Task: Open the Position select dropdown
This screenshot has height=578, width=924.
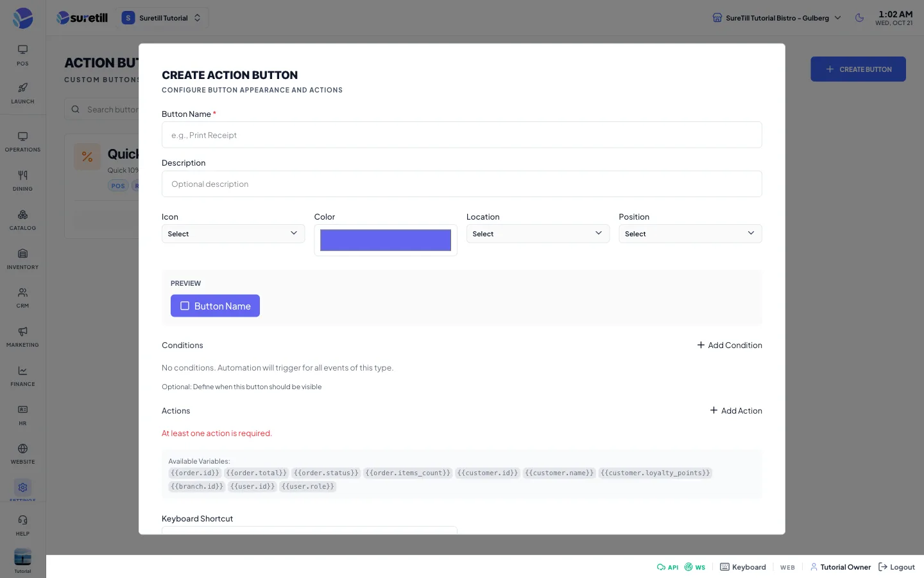Action: pos(690,234)
